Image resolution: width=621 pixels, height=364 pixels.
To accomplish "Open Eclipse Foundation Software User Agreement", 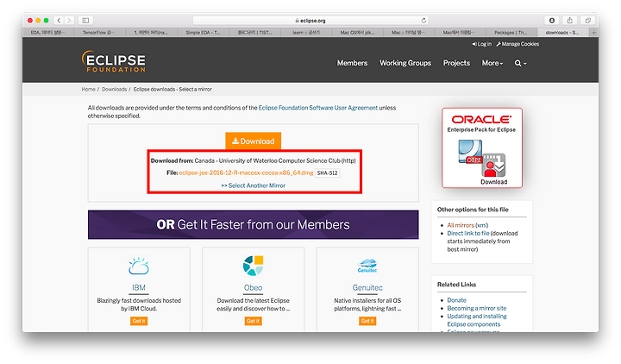I will pyautogui.click(x=318, y=108).
